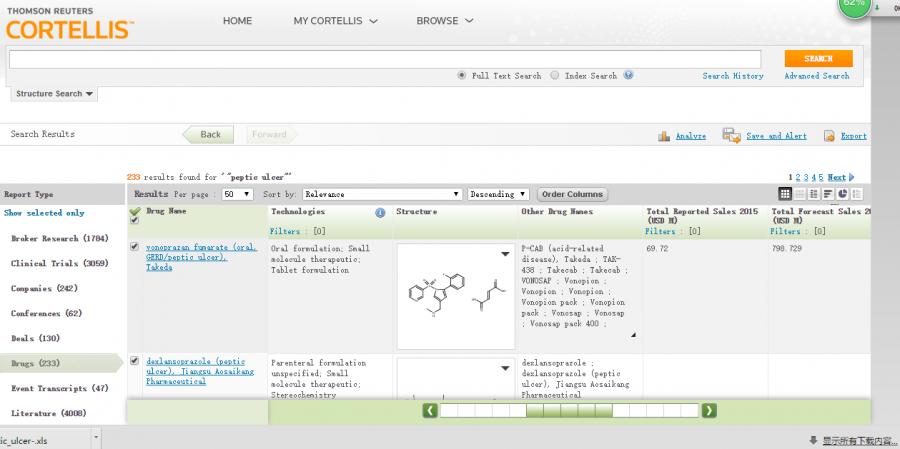Click the orange SEARCH button
Viewport: 900px width, 449px height.
(818, 59)
